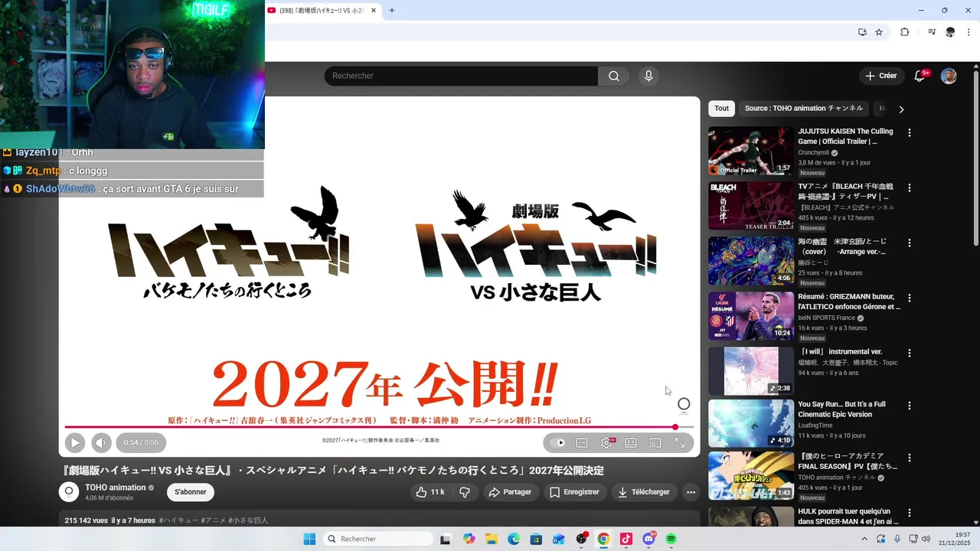Viewport: 980px width, 551px height.
Task: Open TikTok from the taskbar
Action: click(626, 539)
